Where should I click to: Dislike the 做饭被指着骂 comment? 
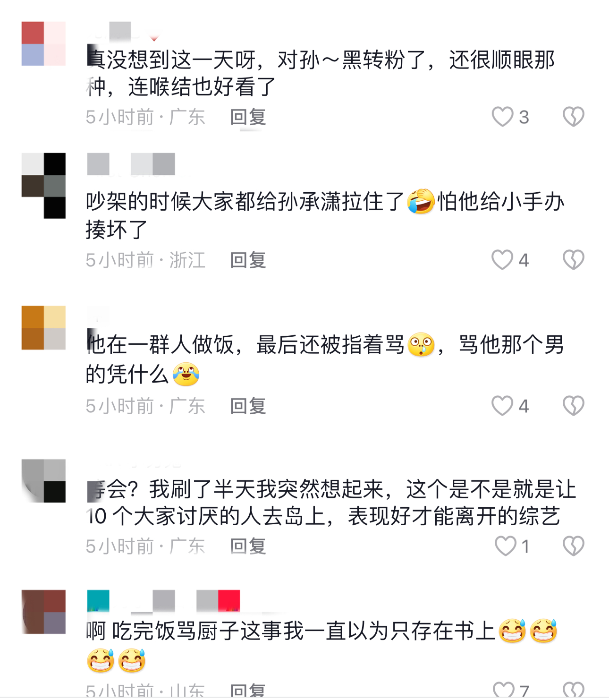click(x=573, y=406)
